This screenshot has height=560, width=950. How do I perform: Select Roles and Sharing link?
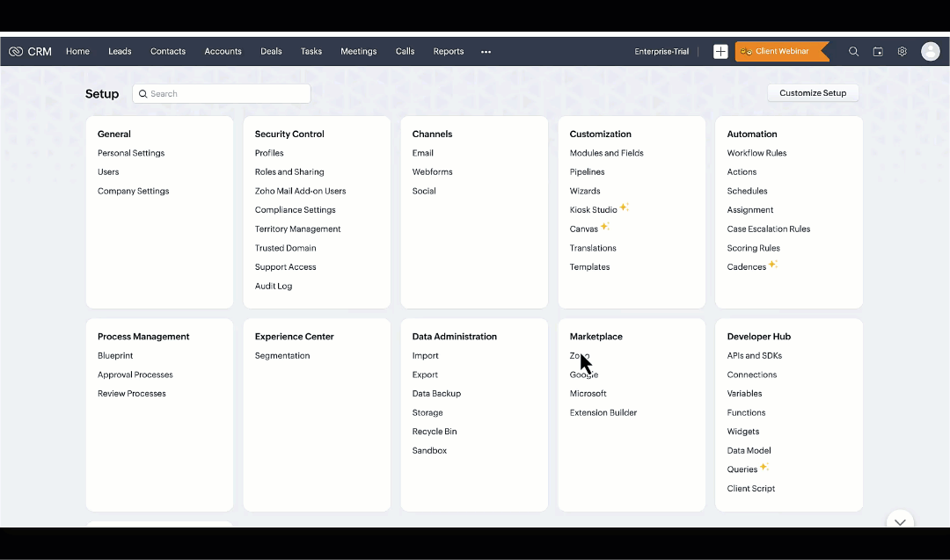[289, 172]
